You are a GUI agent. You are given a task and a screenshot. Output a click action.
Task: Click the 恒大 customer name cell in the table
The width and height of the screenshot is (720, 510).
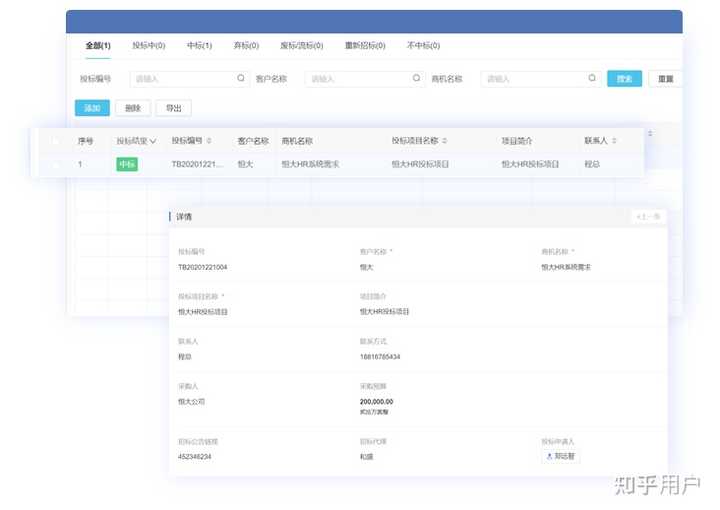point(245,164)
